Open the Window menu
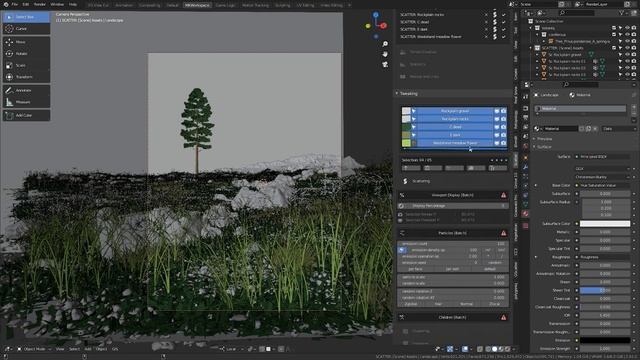The height and width of the screenshot is (360, 640). [57, 4]
